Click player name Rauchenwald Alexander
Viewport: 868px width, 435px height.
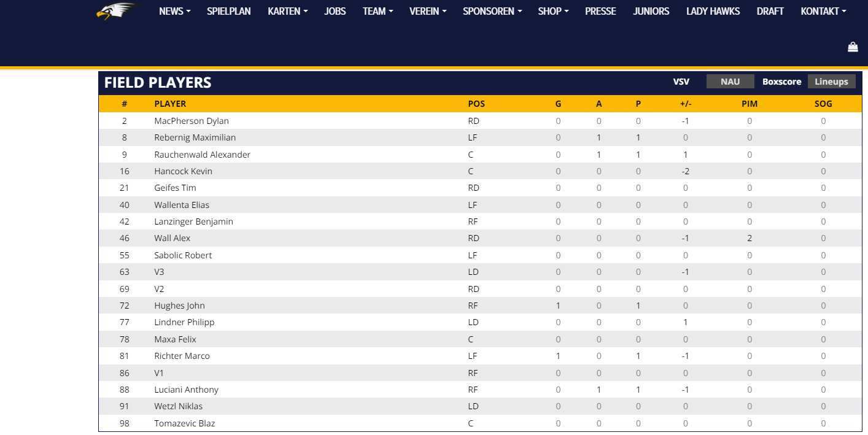click(x=202, y=155)
